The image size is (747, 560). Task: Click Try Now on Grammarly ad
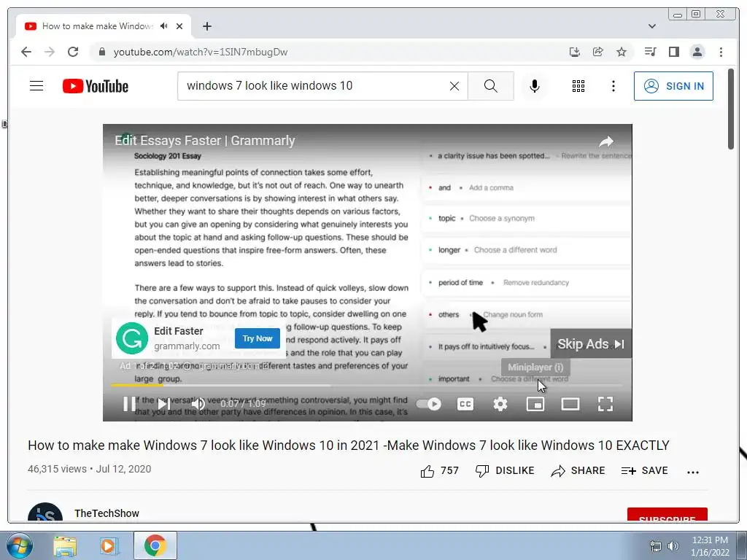(x=258, y=338)
